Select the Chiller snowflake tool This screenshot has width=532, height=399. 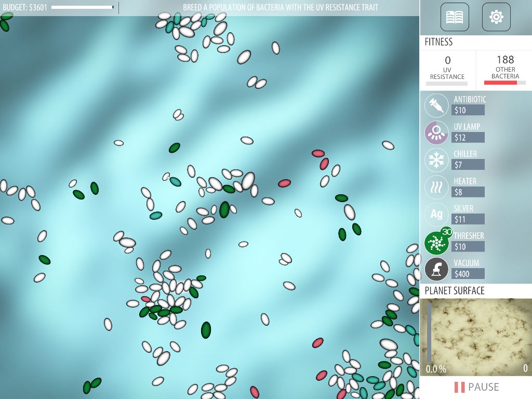tap(436, 160)
